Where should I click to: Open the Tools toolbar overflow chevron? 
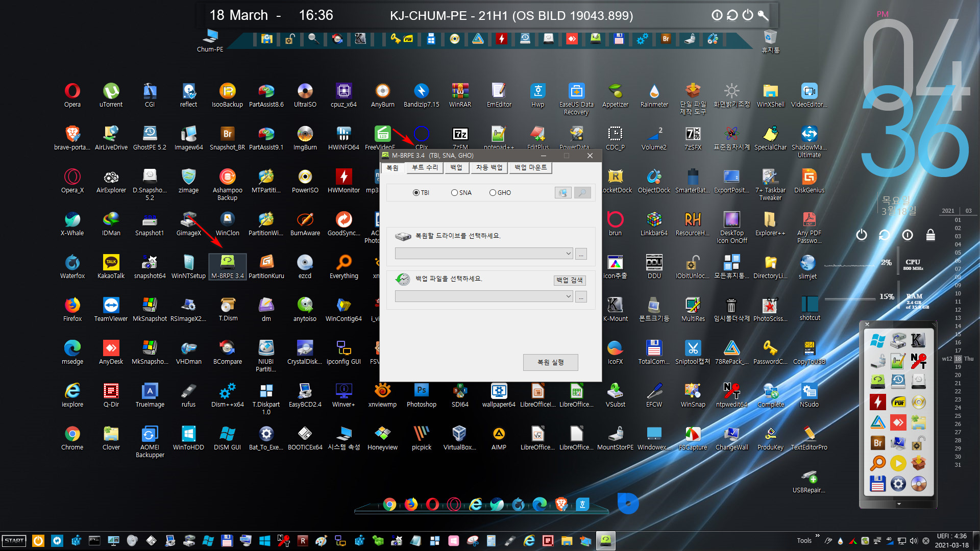(x=817, y=536)
